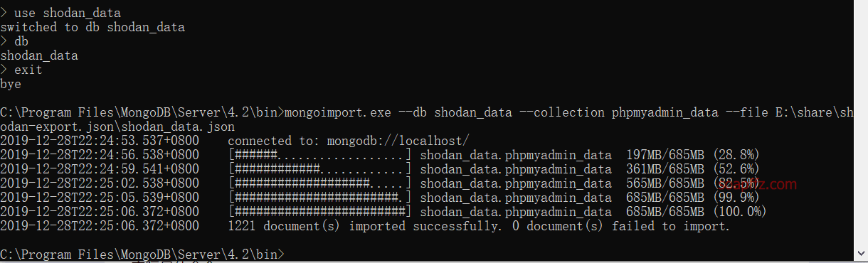Screen dimensions: 868x263
Task: Click the 28.8% progress bar
Action: click(320, 154)
